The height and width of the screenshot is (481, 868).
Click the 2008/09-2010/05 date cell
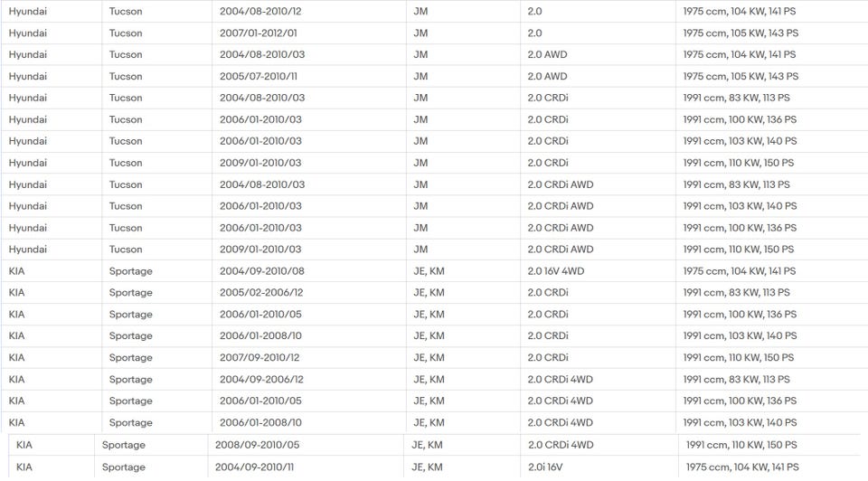point(257,445)
